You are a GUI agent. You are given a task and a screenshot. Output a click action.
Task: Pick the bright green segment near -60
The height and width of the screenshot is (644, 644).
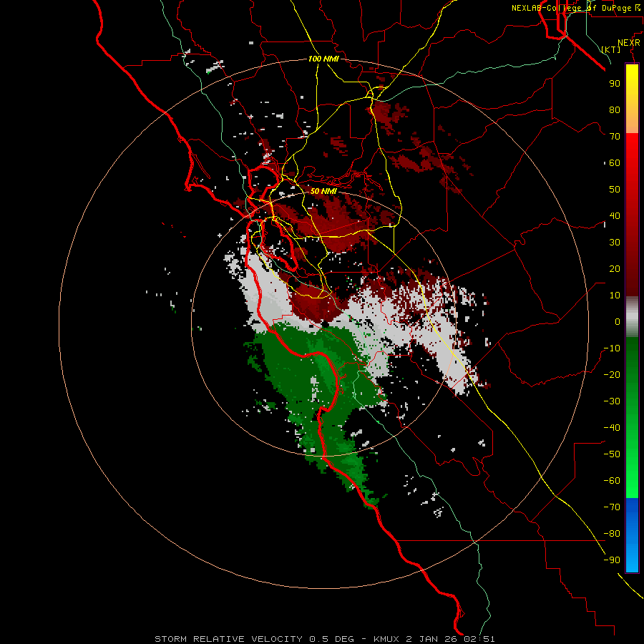(632, 481)
